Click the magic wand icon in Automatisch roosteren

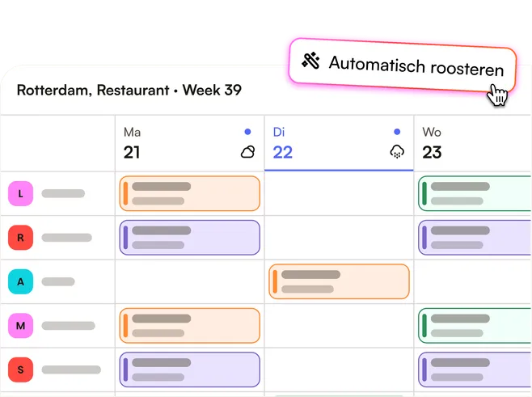(x=311, y=61)
